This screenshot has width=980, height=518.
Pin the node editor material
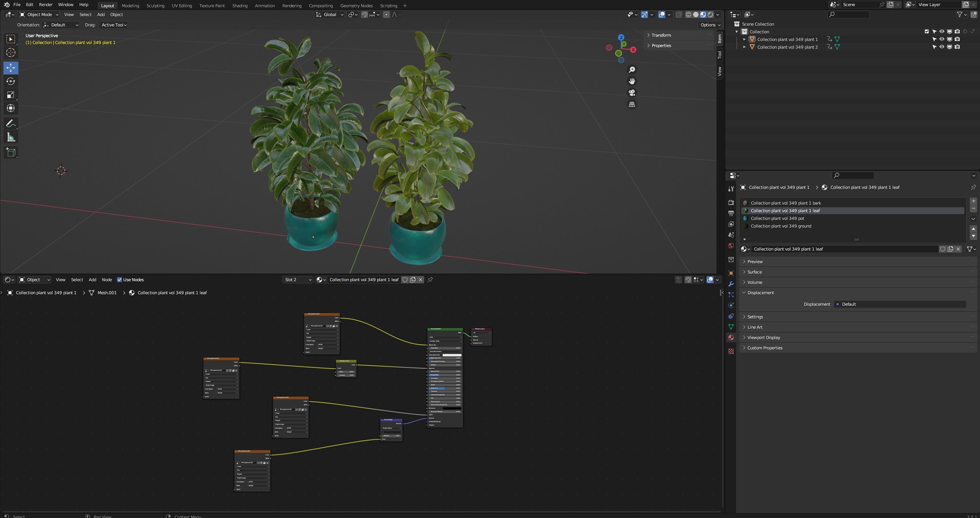pyautogui.click(x=430, y=280)
